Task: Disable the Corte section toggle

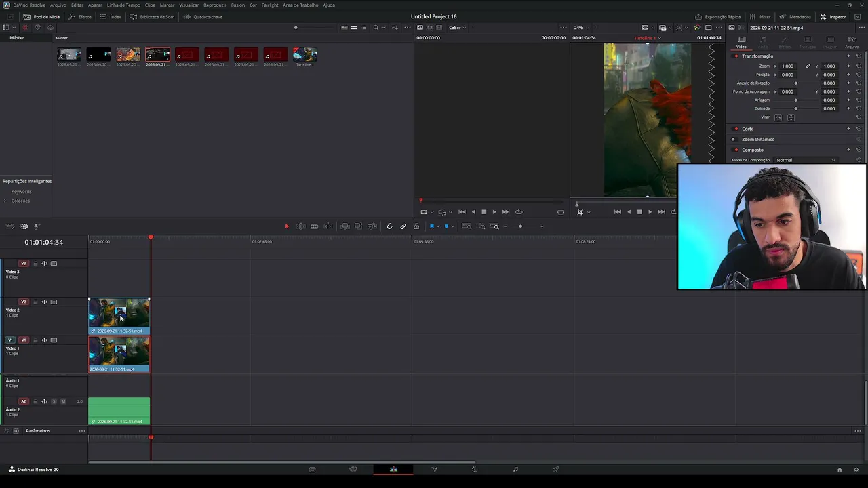Action: 736,129
